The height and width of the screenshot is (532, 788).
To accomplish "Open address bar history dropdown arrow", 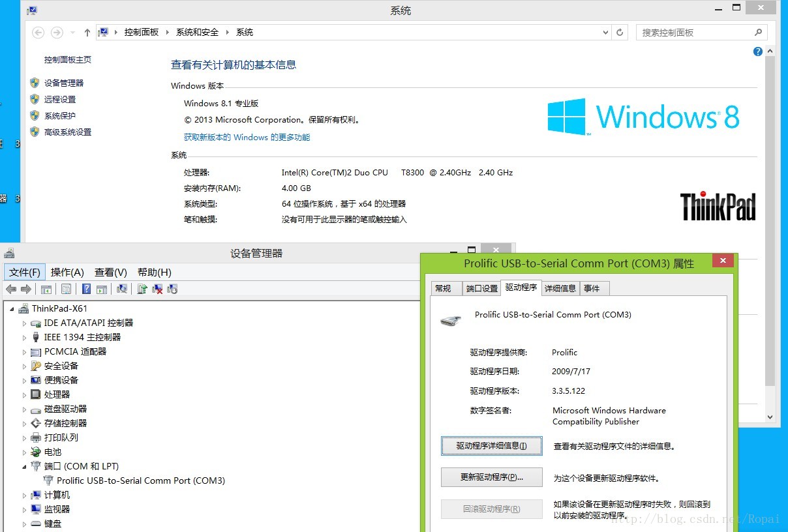I will click(x=605, y=32).
